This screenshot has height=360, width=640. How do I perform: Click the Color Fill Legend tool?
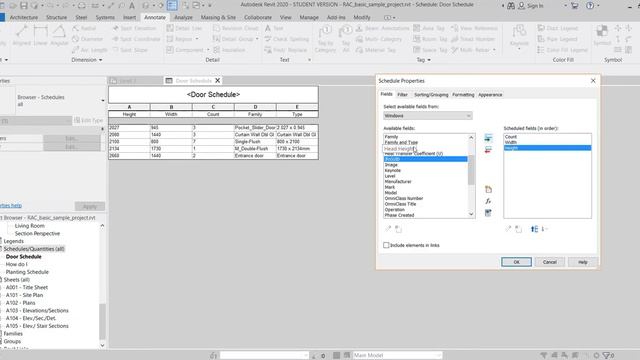click(562, 50)
